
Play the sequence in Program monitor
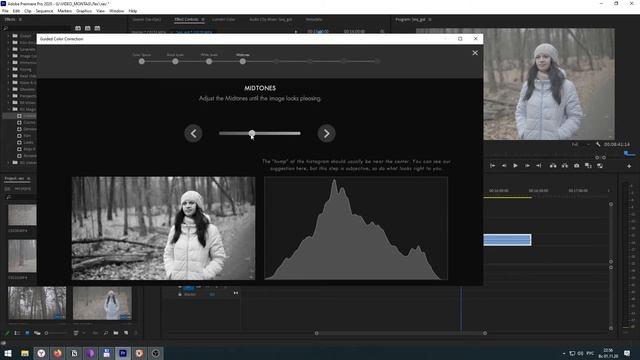[x=516, y=166]
